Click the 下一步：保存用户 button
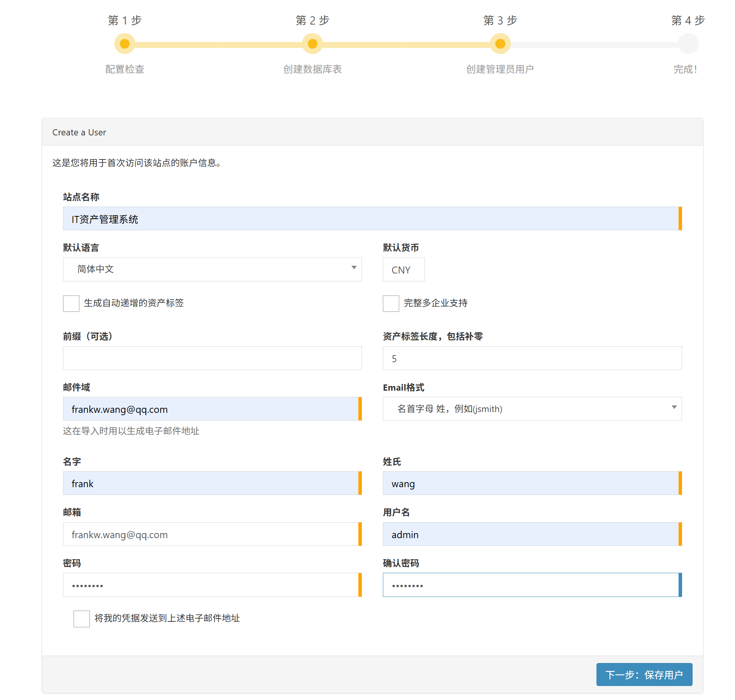Screen dimensions: 735x700 (x=644, y=674)
